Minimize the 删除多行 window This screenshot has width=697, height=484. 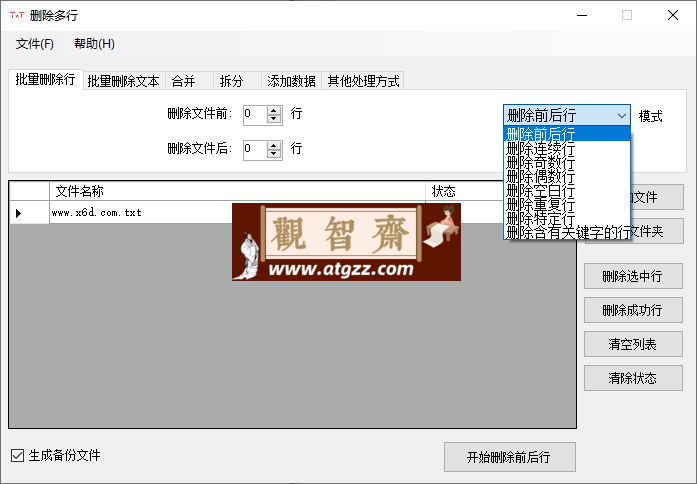pos(582,15)
